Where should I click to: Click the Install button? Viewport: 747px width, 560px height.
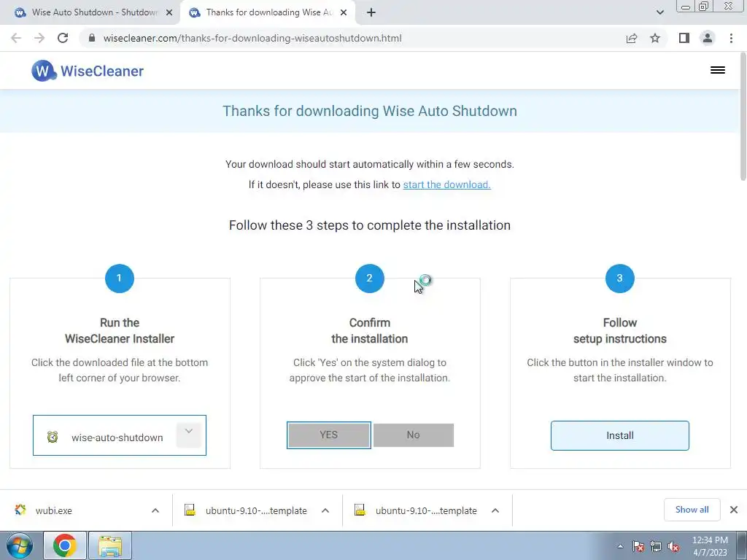tap(620, 435)
